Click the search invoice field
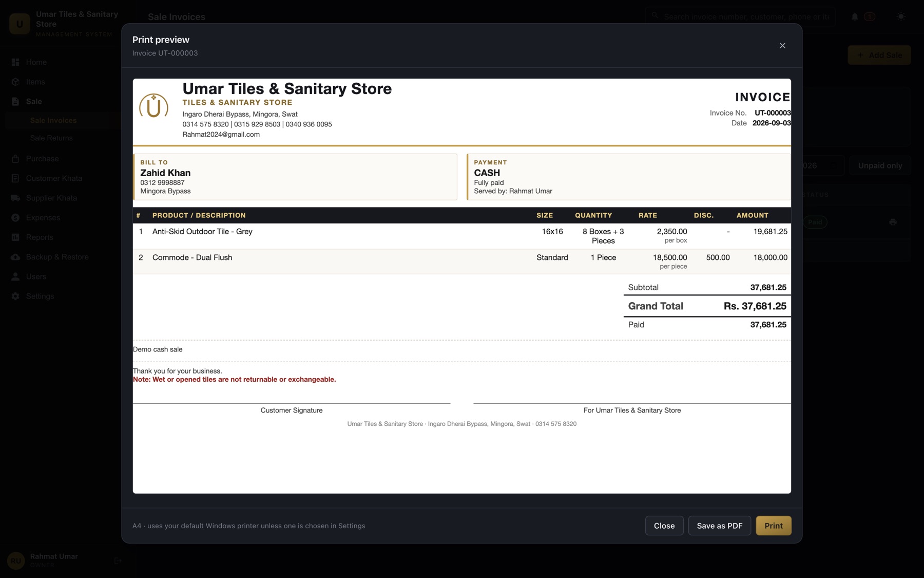The width and height of the screenshot is (924, 578). coord(741,16)
